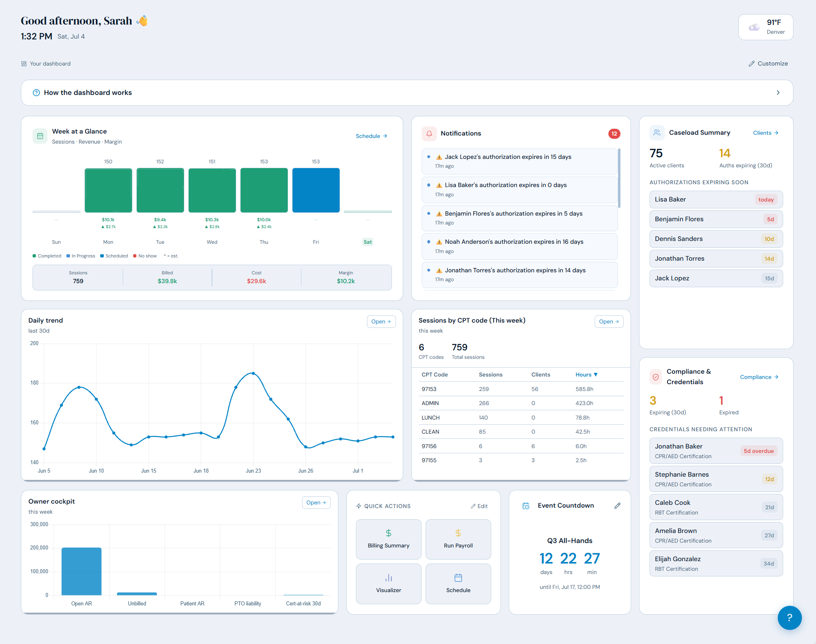Open Lisa Baker authorization expires in 0 days notification
816x644 pixels.
[x=519, y=189]
